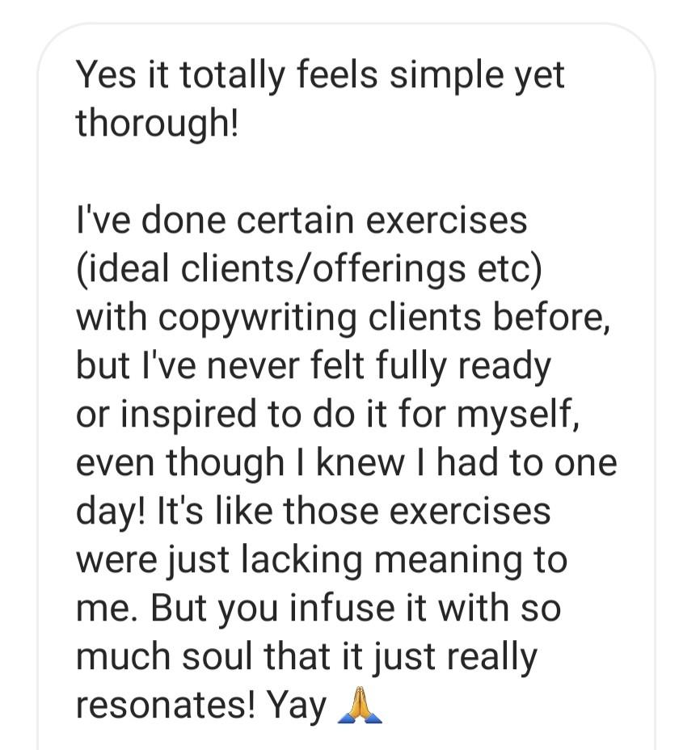This screenshot has width=700, height=750.
Task: Click the line 'were just lacking meaning to'
Action: (x=322, y=560)
